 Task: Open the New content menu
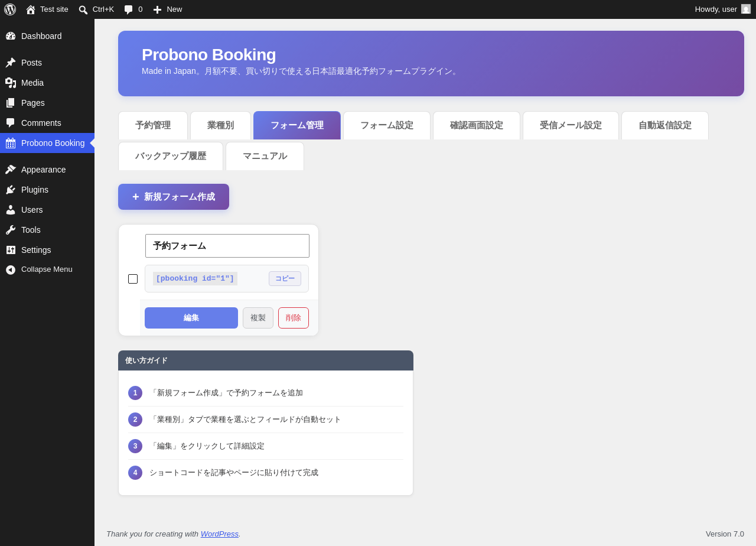coord(168,9)
